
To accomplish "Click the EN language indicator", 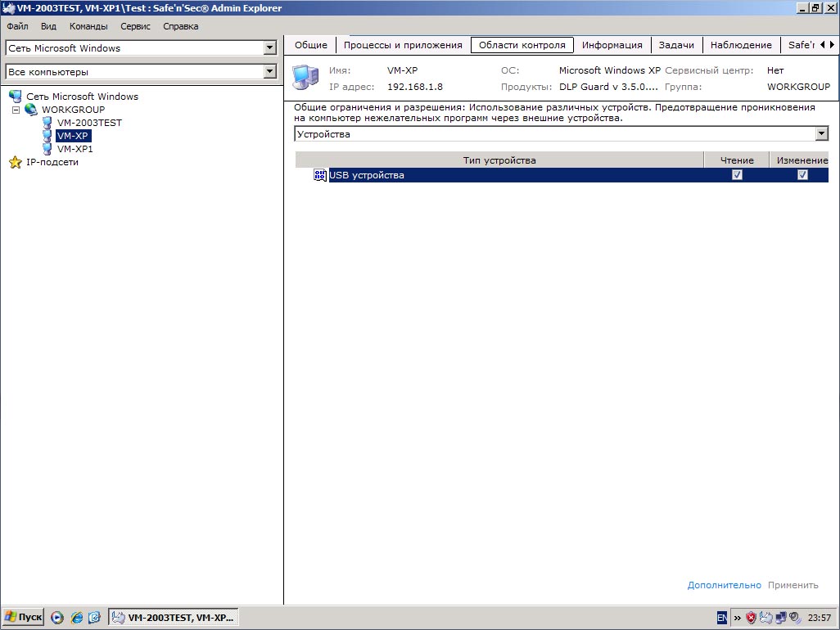I will pyautogui.click(x=722, y=618).
